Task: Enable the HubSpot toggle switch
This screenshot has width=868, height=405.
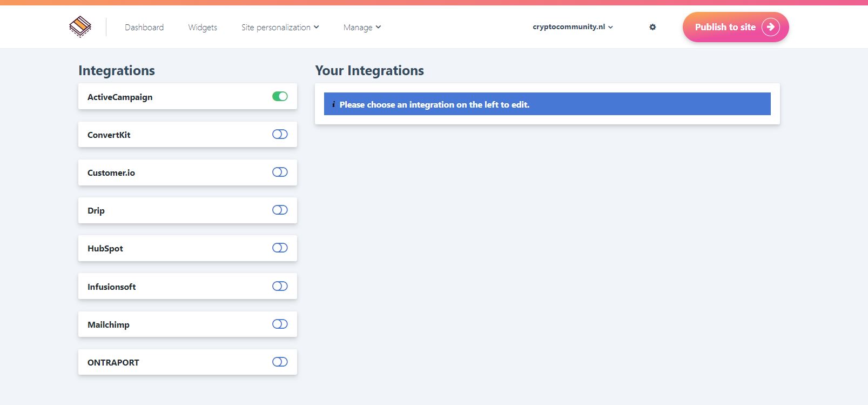Action: 280,248
